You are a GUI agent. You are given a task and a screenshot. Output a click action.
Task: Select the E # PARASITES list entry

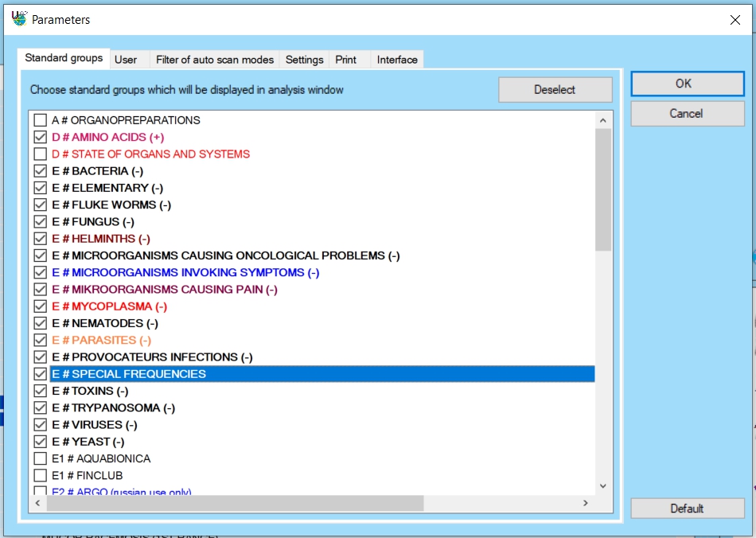pyautogui.click(x=101, y=341)
